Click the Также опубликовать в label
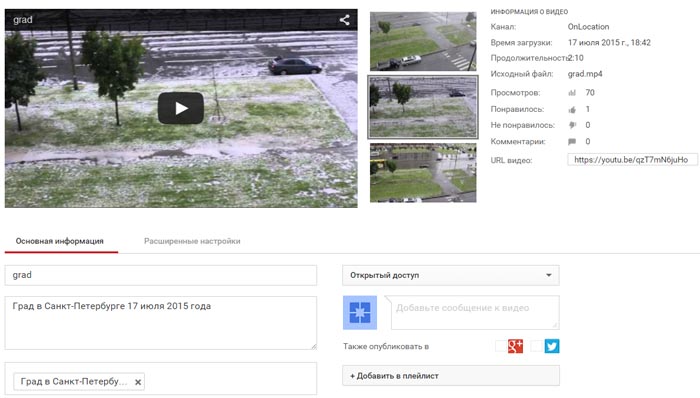Screen dimensions: 700x398 [x=386, y=346]
